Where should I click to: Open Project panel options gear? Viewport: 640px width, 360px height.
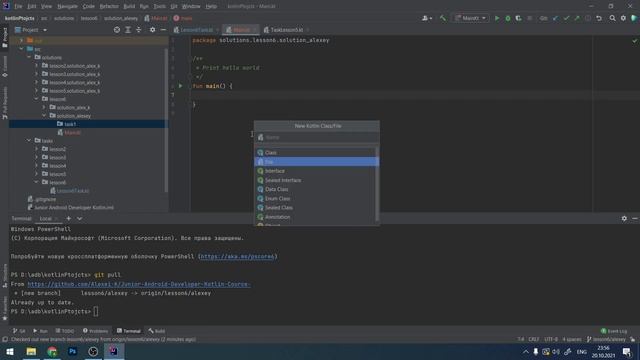pyautogui.click(x=153, y=30)
